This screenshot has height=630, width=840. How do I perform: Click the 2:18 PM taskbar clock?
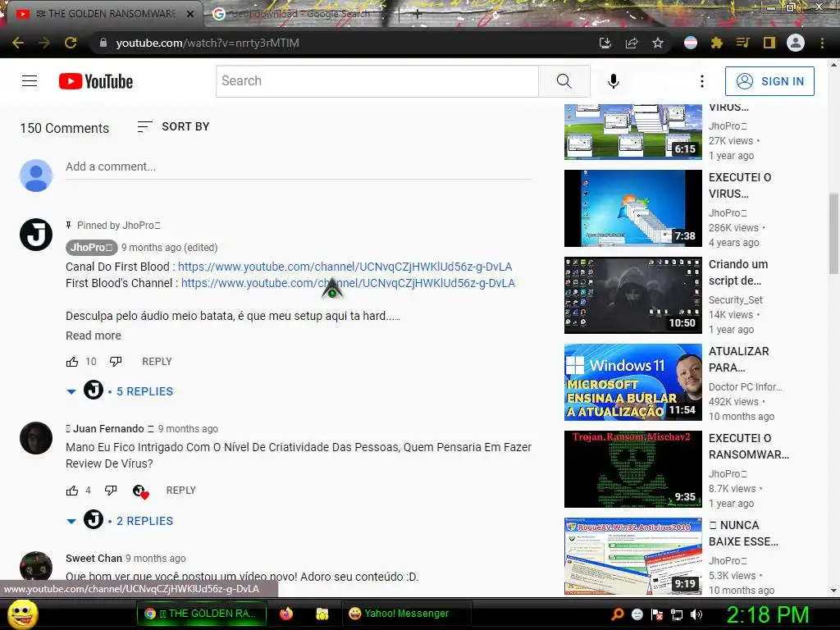767,614
